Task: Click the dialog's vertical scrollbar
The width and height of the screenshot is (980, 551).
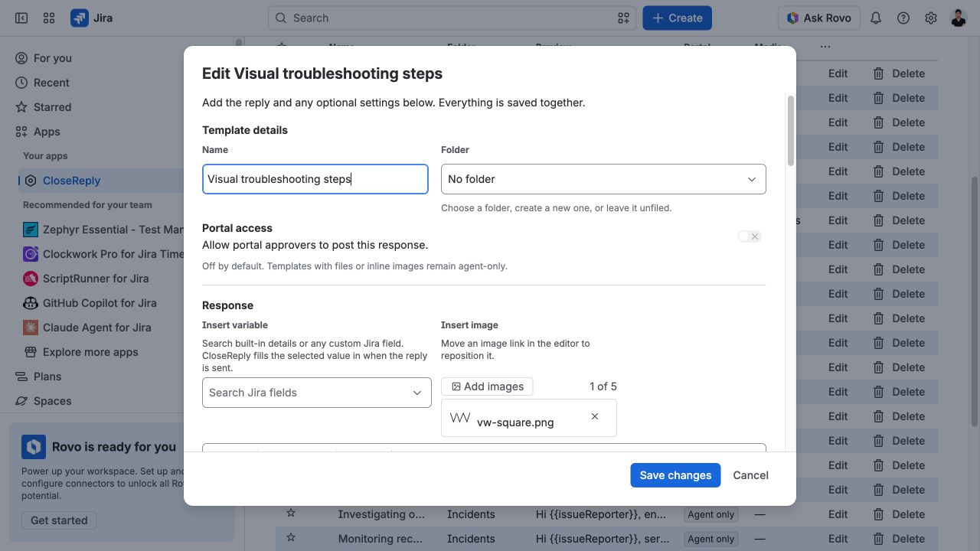Action: click(x=790, y=130)
